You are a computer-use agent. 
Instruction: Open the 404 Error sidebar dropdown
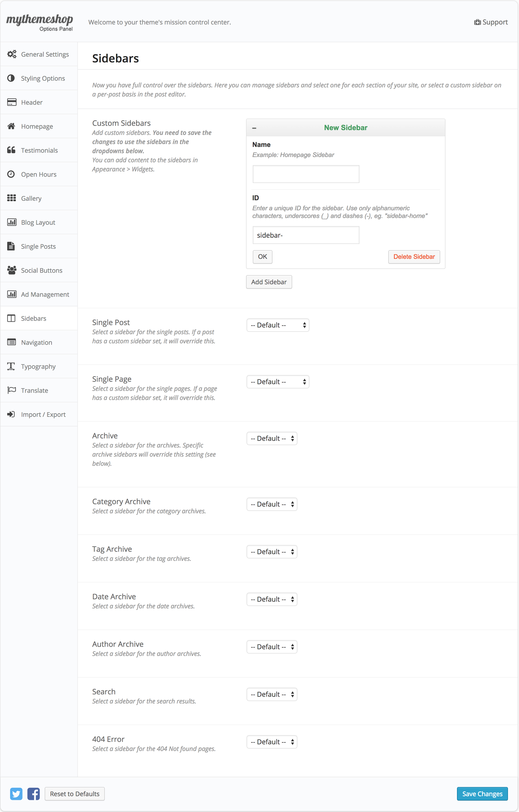coord(272,742)
